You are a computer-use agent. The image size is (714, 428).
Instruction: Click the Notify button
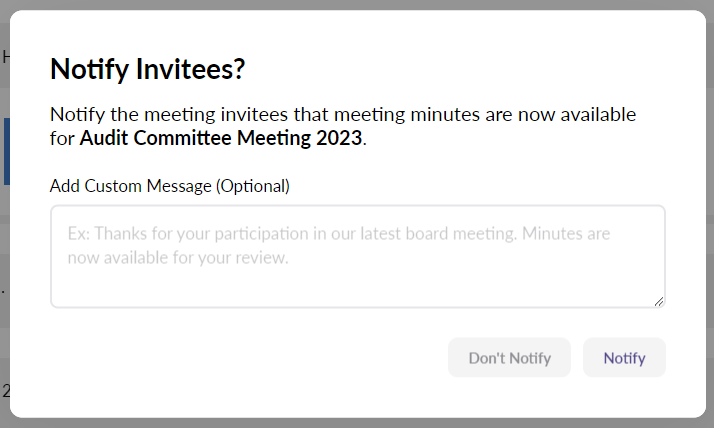tap(624, 358)
